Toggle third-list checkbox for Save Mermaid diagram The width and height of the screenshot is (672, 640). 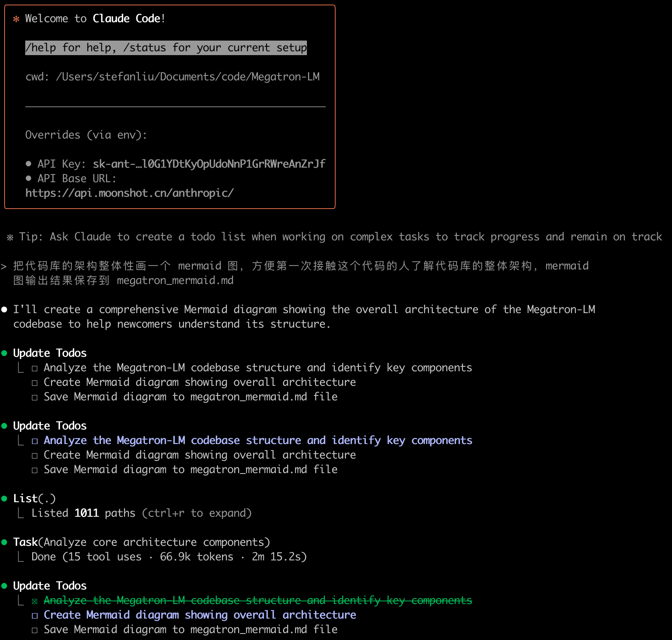tap(35, 630)
